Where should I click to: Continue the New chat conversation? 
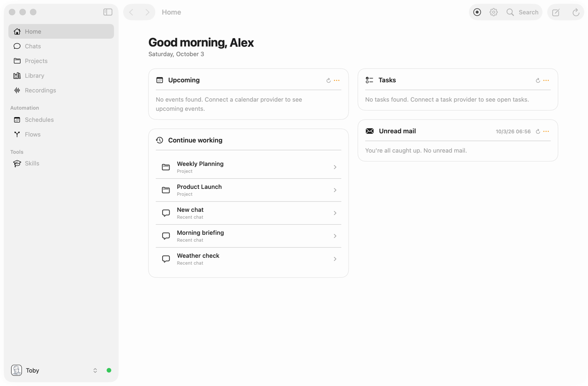point(249,213)
